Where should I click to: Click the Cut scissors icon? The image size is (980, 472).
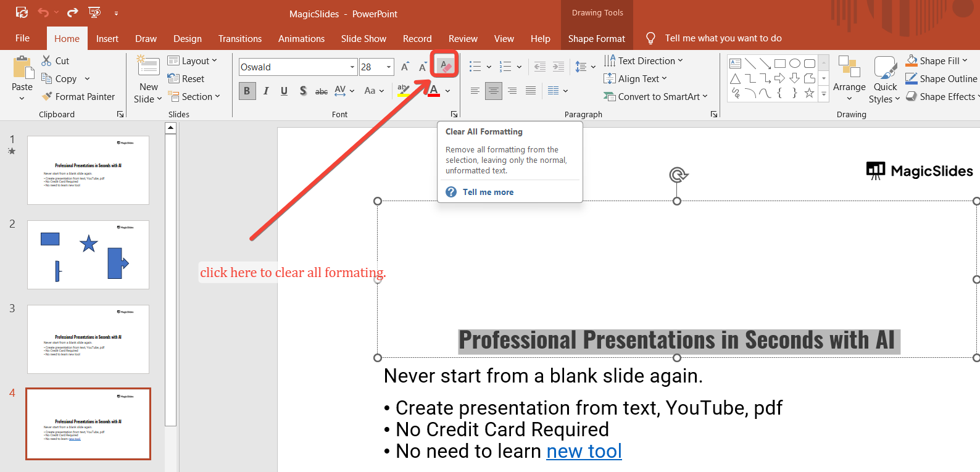click(x=47, y=60)
